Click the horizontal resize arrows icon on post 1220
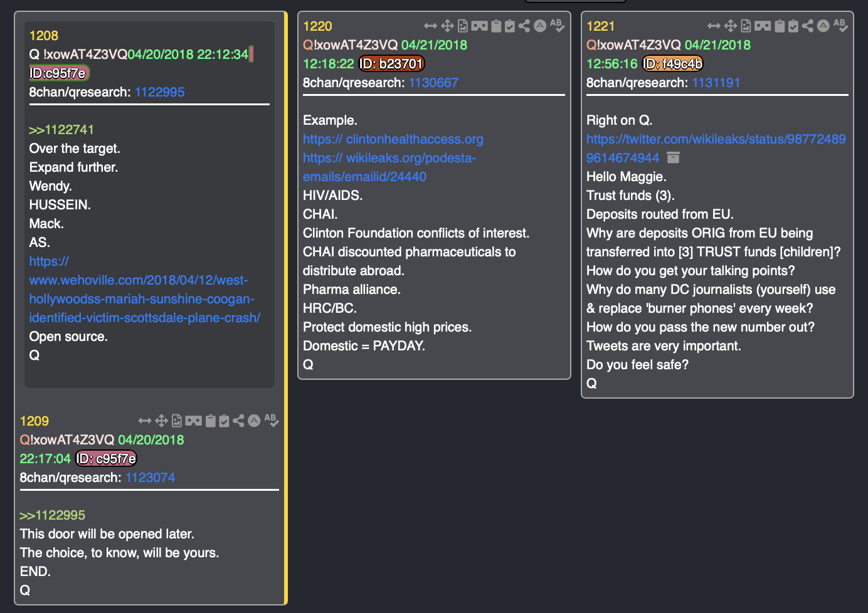This screenshot has height=613, width=868. [430, 26]
